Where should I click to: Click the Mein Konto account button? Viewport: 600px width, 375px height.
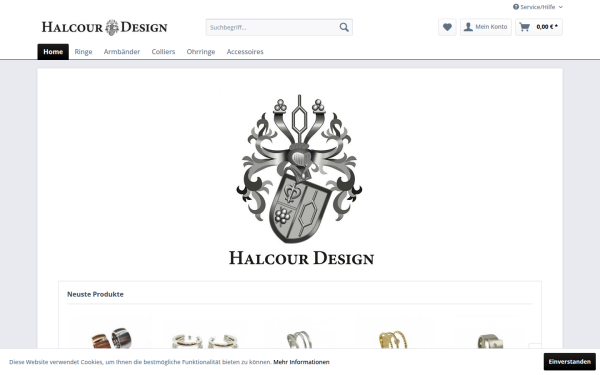point(486,27)
